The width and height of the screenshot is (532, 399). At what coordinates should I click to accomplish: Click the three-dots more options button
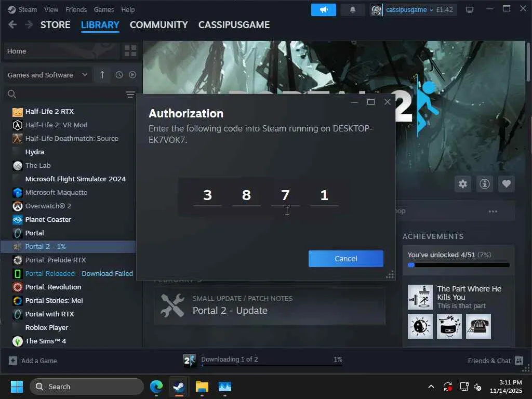(x=493, y=211)
